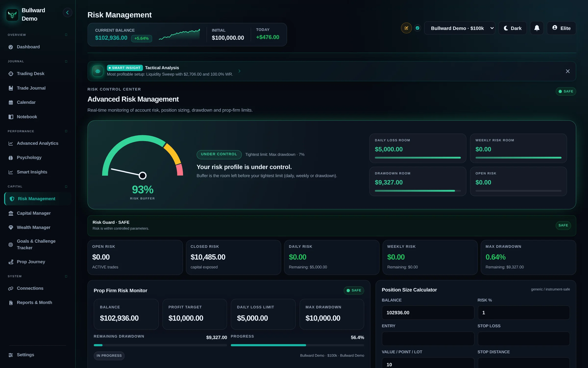The image size is (588, 368).
Task: Click the Notebook icon in the sidebar
Action: (x=11, y=117)
